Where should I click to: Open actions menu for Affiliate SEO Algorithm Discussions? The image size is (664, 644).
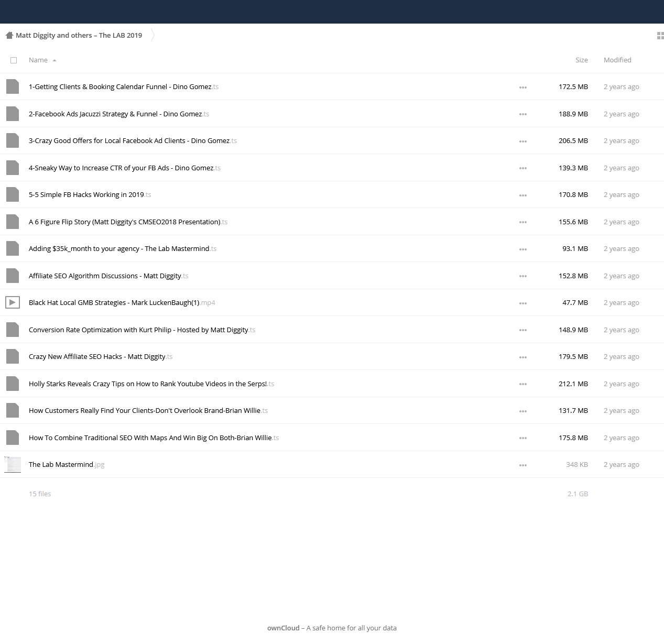point(523,276)
